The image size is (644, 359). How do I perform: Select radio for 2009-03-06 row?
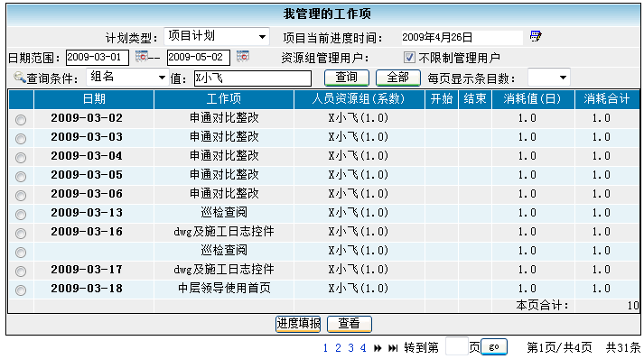pyautogui.click(x=21, y=196)
